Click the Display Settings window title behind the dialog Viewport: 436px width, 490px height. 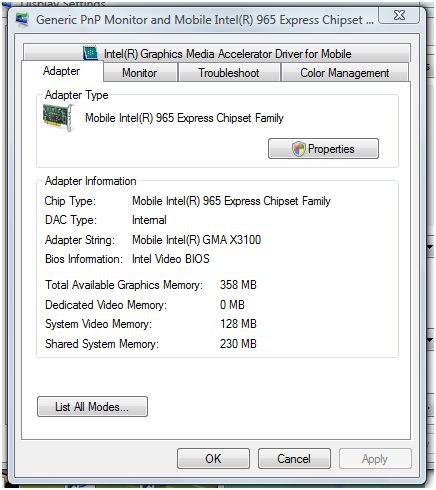coord(63,4)
